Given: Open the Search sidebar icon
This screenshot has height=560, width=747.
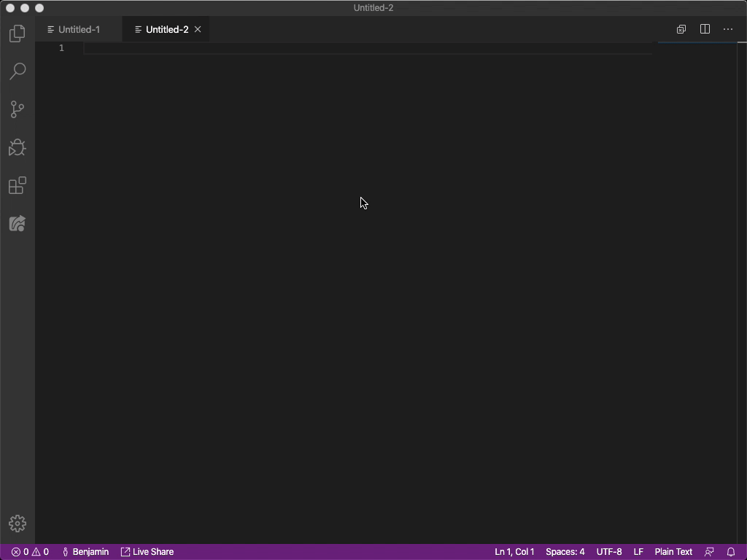Looking at the screenshot, I should tap(17, 71).
